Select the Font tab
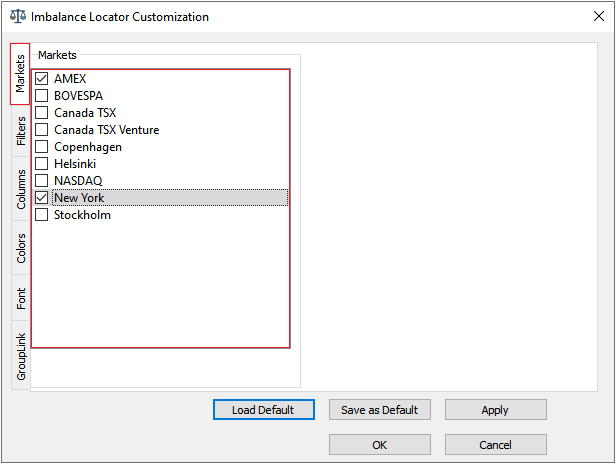This screenshot has width=616, height=464. [x=21, y=298]
